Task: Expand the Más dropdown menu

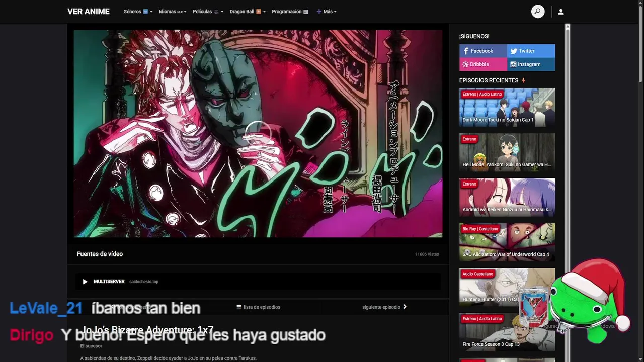Action: [327, 12]
